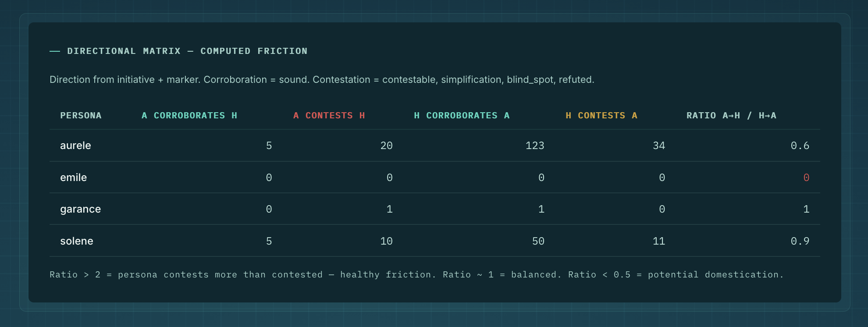
Task: Select the A CORROBORATES H column header
Action: 189,116
